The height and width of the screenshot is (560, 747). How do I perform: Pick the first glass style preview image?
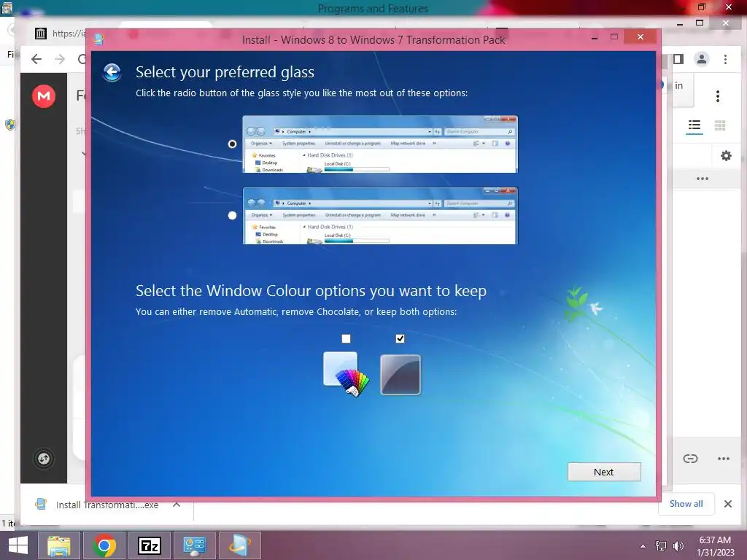coord(379,144)
